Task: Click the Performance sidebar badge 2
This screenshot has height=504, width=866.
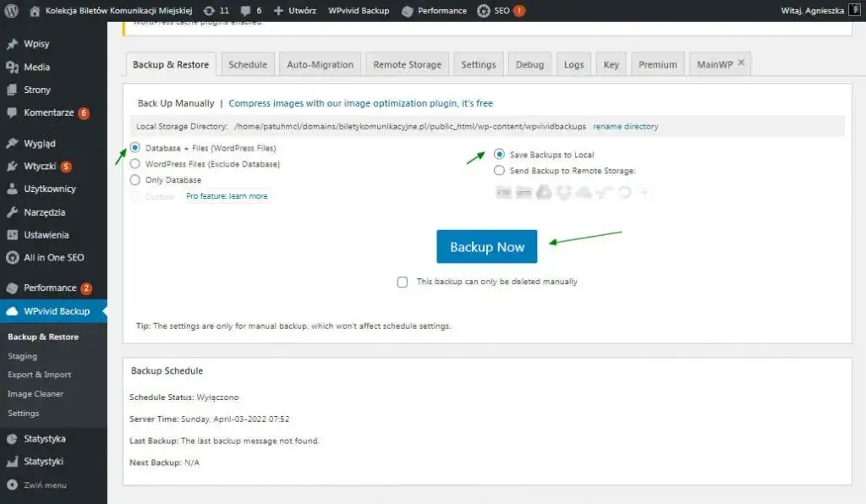Action: 86,288
